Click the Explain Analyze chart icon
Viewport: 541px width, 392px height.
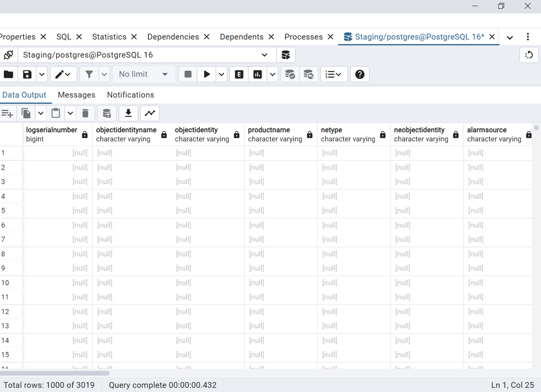(x=258, y=74)
